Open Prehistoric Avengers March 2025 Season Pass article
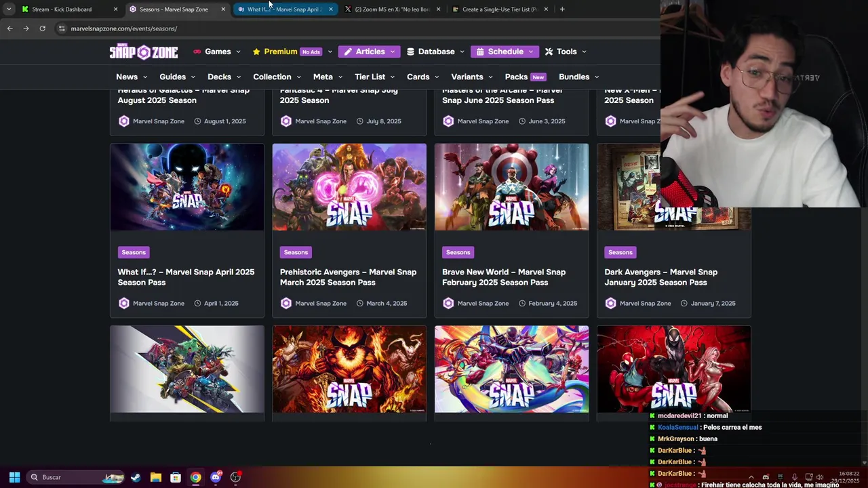 (x=348, y=277)
